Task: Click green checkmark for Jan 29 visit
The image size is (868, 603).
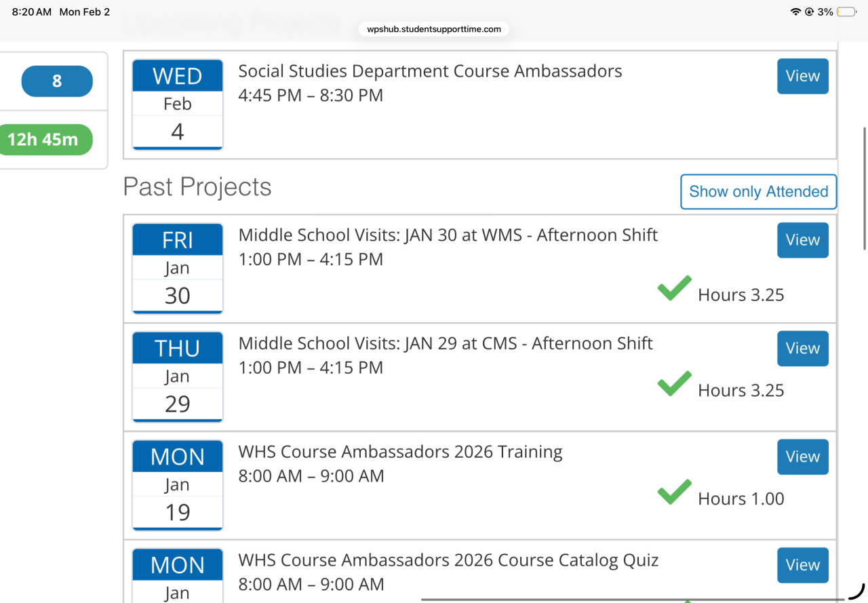Action: click(x=675, y=384)
